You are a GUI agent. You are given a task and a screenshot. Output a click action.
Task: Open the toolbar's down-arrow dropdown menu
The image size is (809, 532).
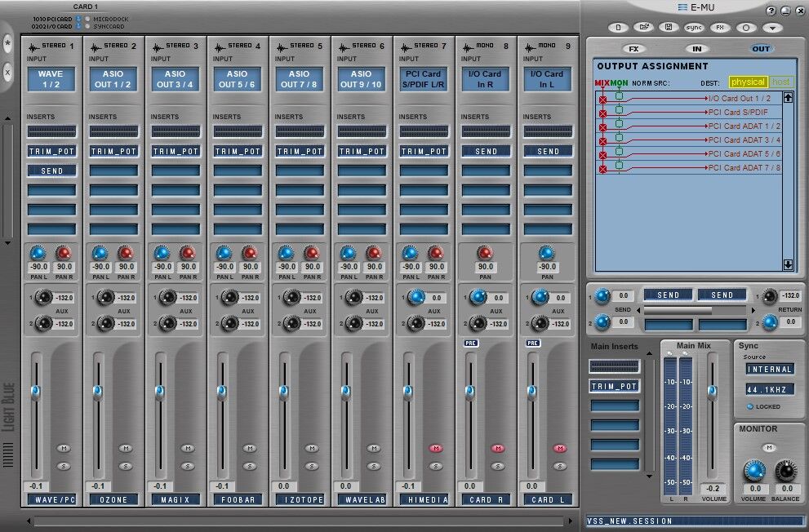(772, 27)
